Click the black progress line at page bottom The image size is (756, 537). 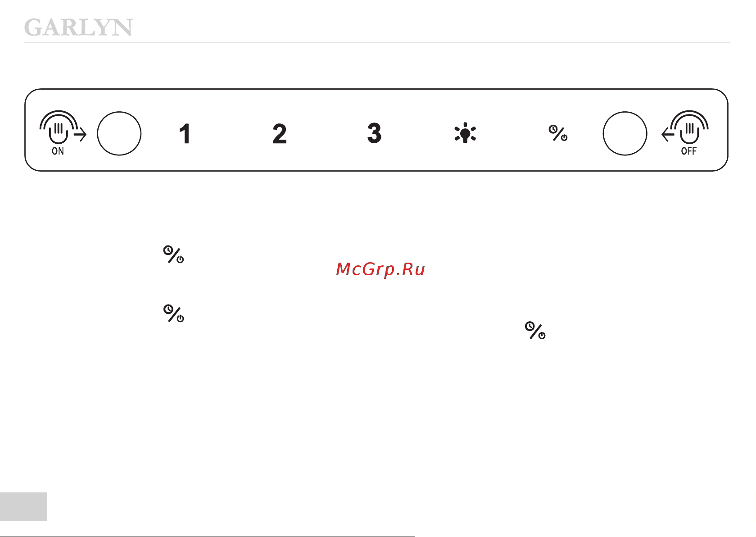207,536
